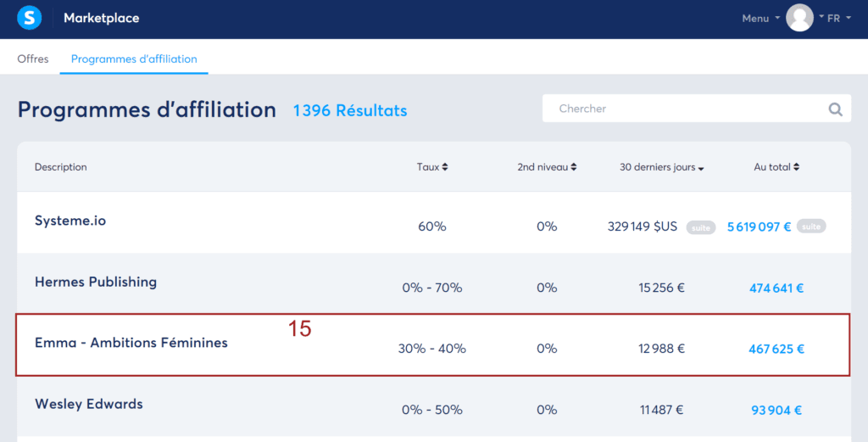The width and height of the screenshot is (868, 442).
Task: Click the 30% - 40% rate value
Action: click(432, 349)
